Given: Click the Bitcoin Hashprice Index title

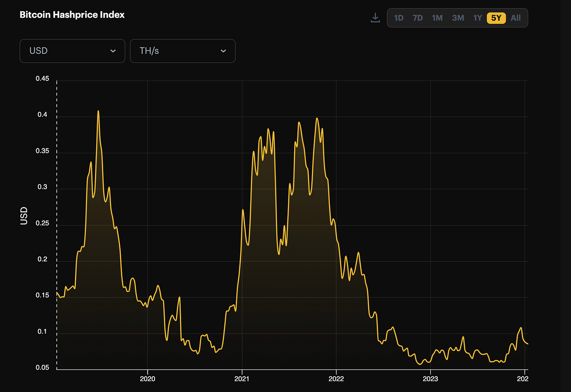Looking at the screenshot, I should pyautogui.click(x=72, y=15).
